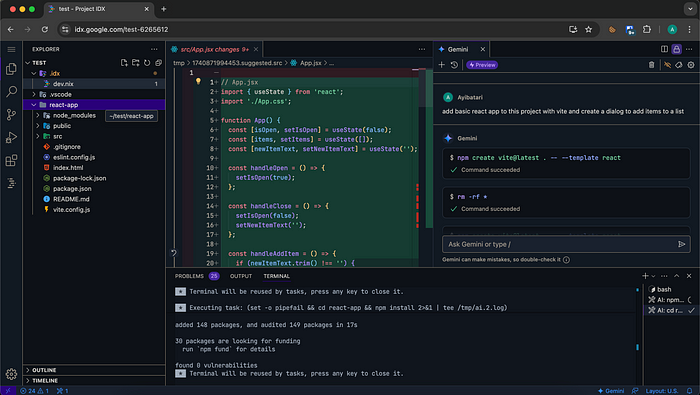Open the hamburger application menu
This screenshot has height=395, width=700.
pyautogui.click(x=11, y=50)
